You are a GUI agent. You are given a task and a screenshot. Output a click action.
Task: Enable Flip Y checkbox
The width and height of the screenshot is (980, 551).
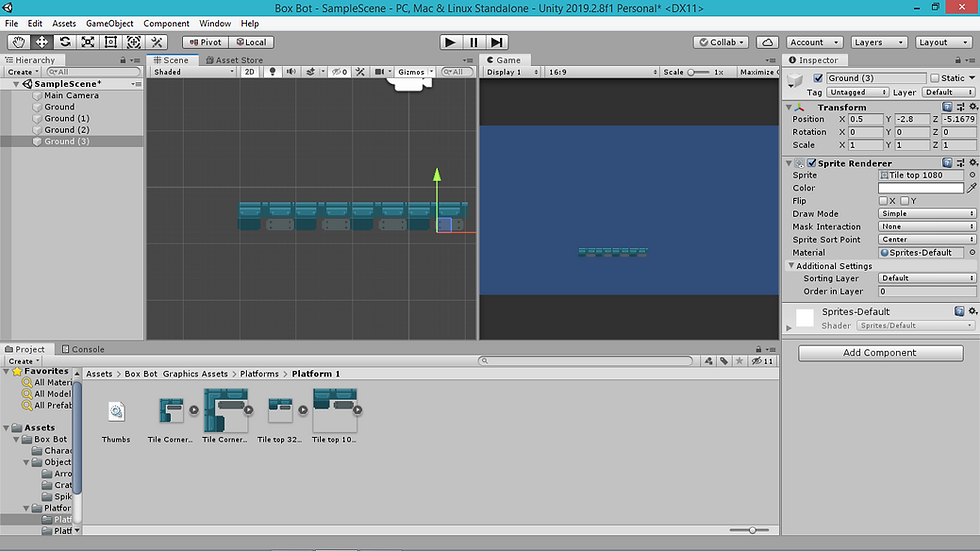coord(904,201)
